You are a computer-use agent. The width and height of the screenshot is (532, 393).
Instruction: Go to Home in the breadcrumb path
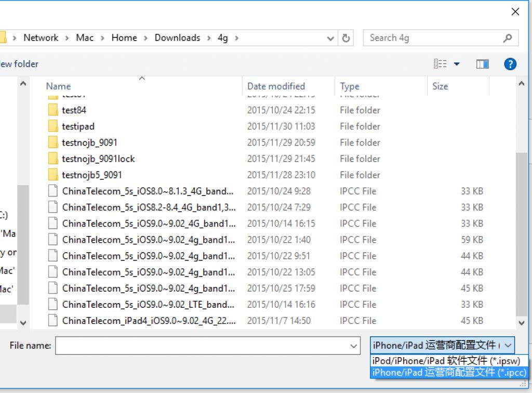click(124, 38)
